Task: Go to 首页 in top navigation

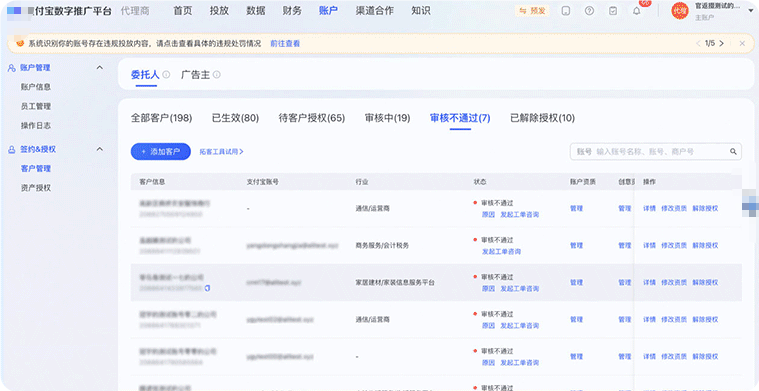Action: pyautogui.click(x=182, y=11)
